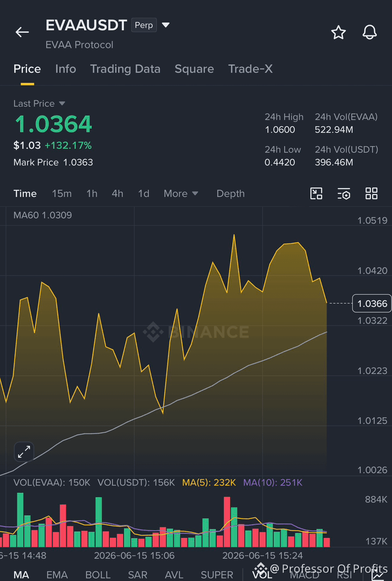The image size is (392, 581).
Task: Enable the AVL indicator
Action: point(174,575)
